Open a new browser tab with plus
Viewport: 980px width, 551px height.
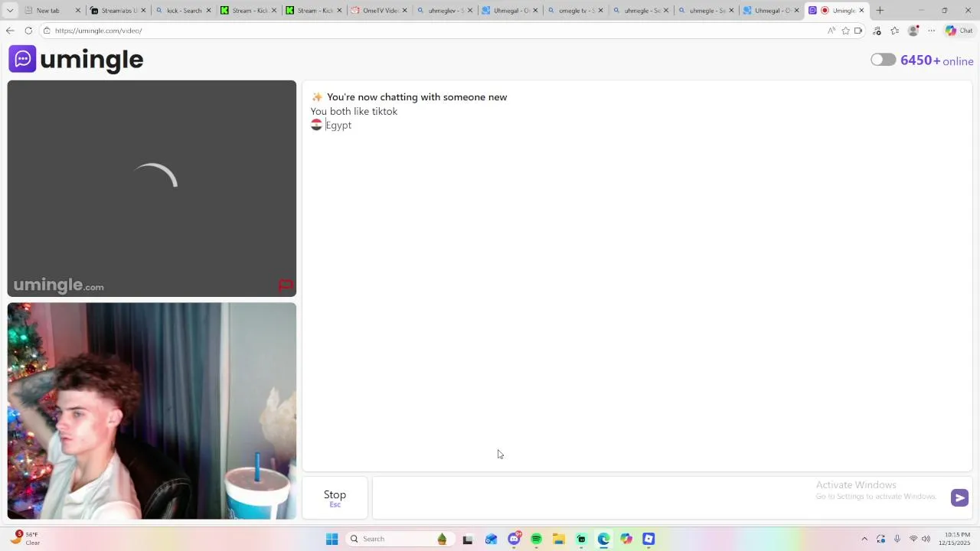[x=880, y=10]
